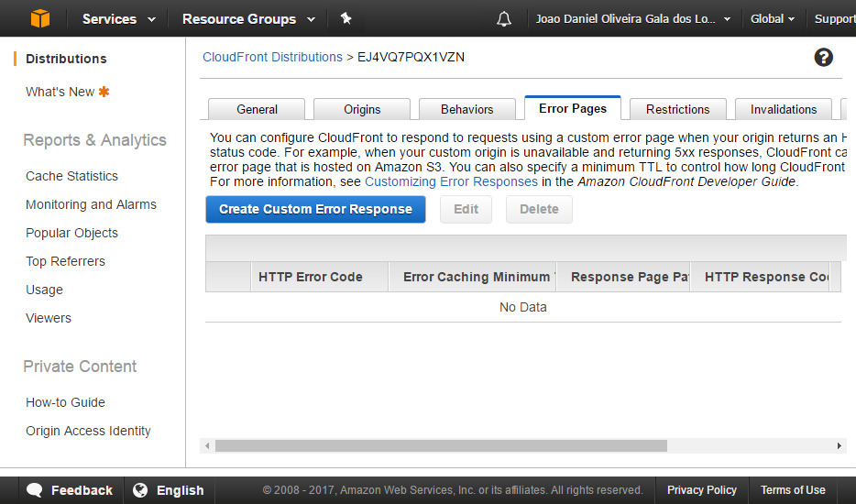The height and width of the screenshot is (504, 856).
Task: Open the Global region dropdown
Action: pos(772,19)
